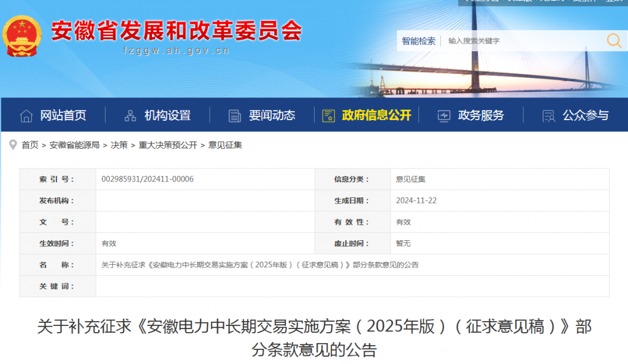This screenshot has height=364, width=628.
Task: Click the 名称 label cell
Action: coord(58,265)
